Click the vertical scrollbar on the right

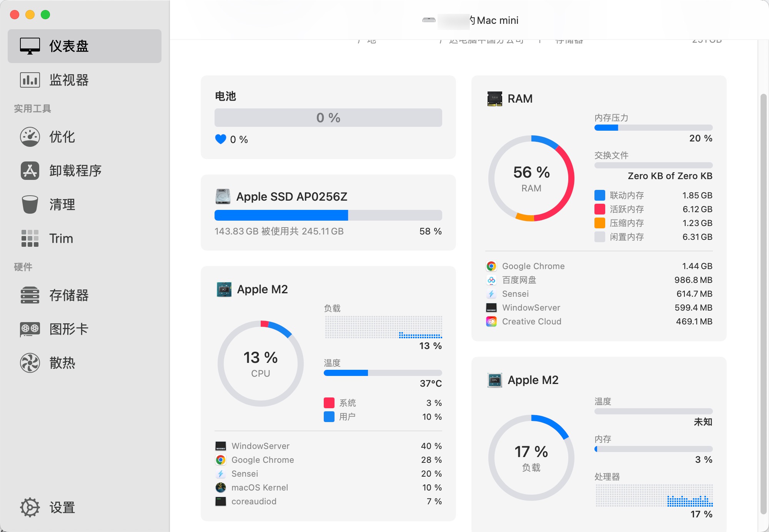(x=764, y=304)
